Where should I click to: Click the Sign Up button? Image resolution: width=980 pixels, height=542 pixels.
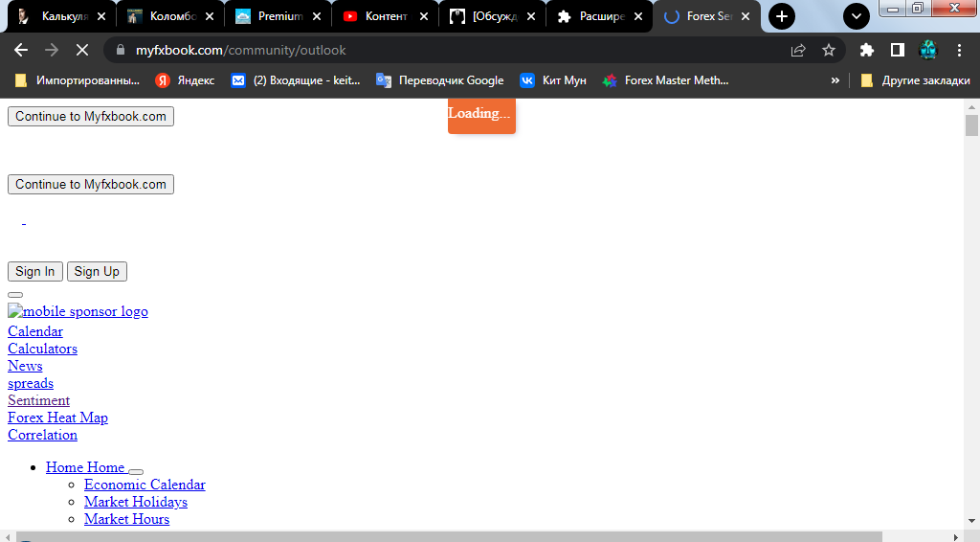(x=97, y=271)
